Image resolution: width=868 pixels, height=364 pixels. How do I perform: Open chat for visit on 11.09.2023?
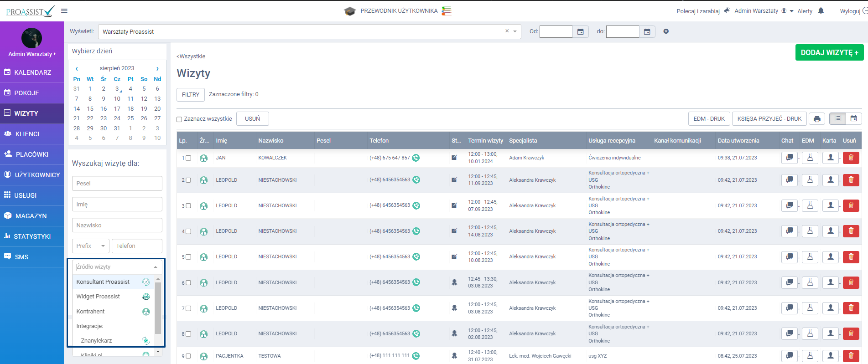(790, 180)
